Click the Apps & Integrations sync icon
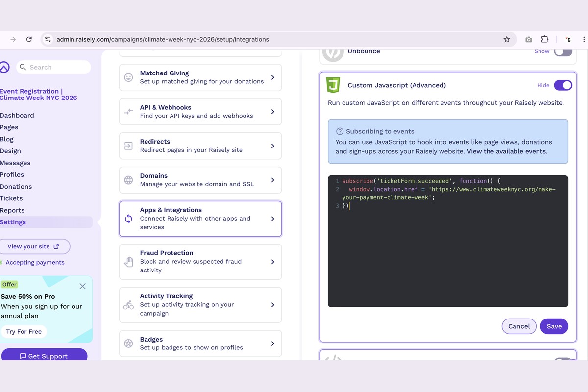The image size is (588, 392). 128,219
